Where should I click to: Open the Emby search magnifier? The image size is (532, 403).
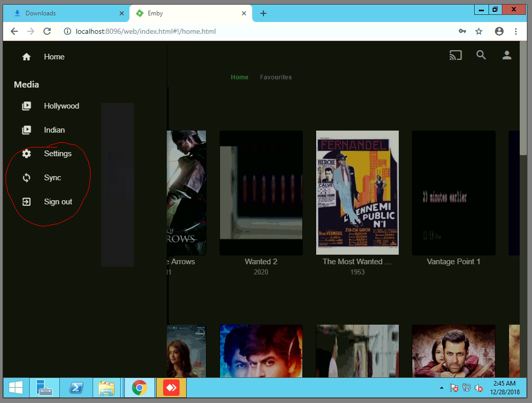pyautogui.click(x=481, y=55)
